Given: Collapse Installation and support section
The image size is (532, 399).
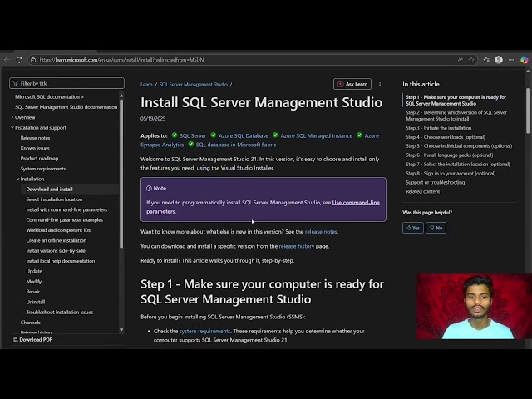Looking at the screenshot, I should click(x=12, y=127).
